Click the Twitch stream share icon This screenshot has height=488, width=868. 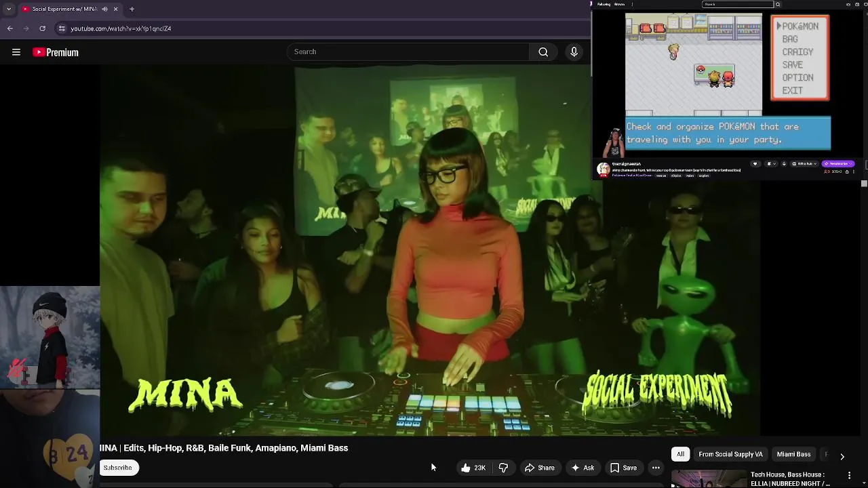tap(847, 171)
